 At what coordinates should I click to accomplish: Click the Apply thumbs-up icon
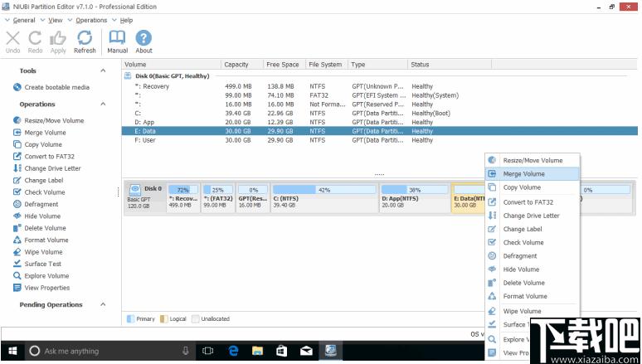[x=58, y=42]
